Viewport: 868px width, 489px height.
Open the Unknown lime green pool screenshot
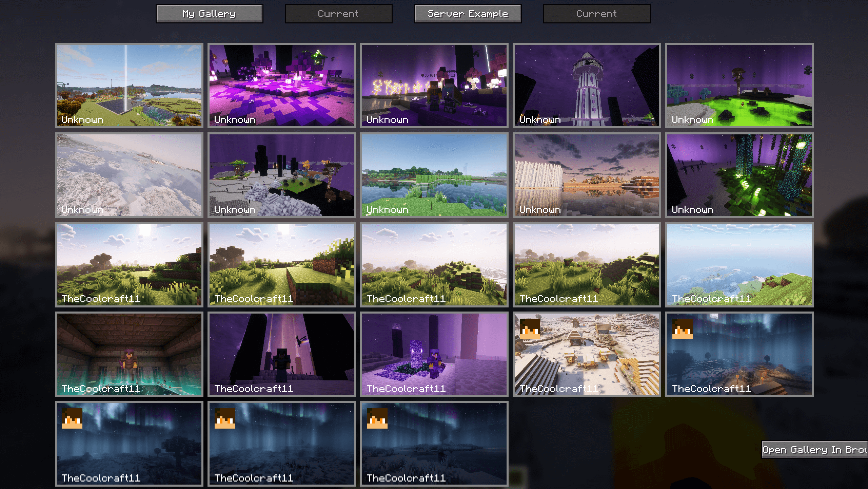pyautogui.click(x=739, y=86)
